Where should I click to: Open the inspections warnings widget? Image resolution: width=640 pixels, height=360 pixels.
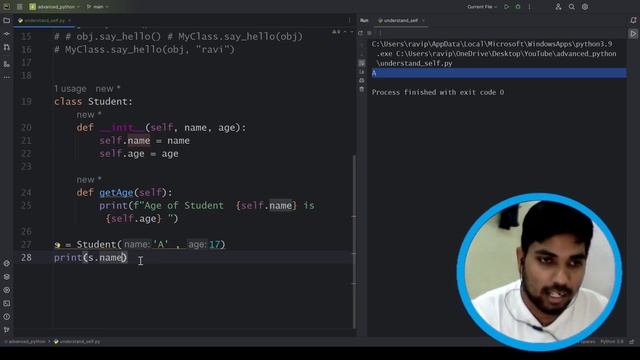pos(336,31)
